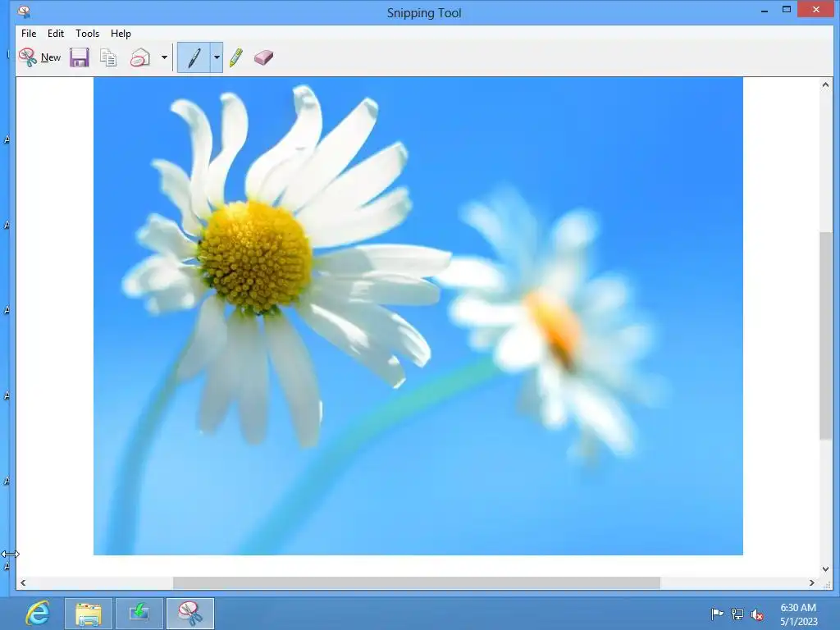The image size is (840, 630).
Task: Open the Pen options dropdown arrow
Action: point(217,57)
